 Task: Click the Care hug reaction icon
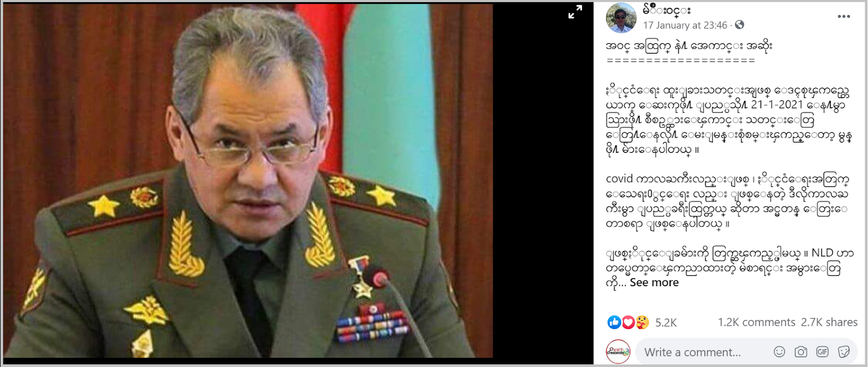(x=642, y=323)
